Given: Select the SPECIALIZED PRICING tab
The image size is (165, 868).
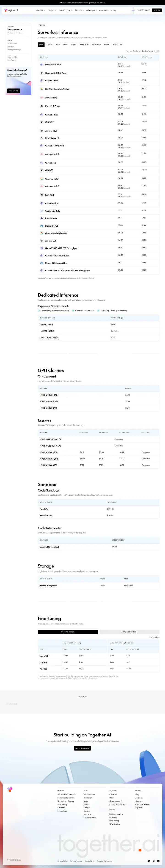Looking at the screenshot, I should 129,632.
